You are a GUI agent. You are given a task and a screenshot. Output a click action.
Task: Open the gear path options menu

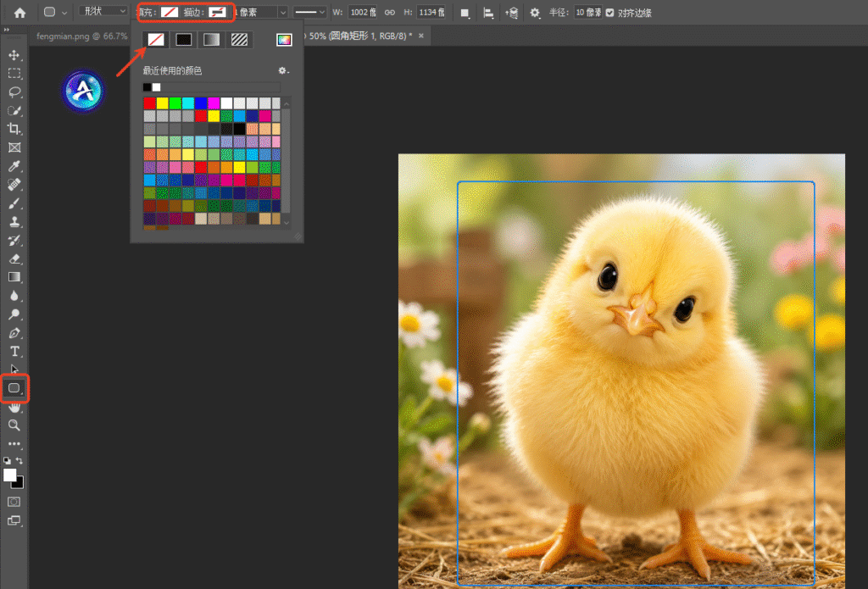click(x=535, y=12)
